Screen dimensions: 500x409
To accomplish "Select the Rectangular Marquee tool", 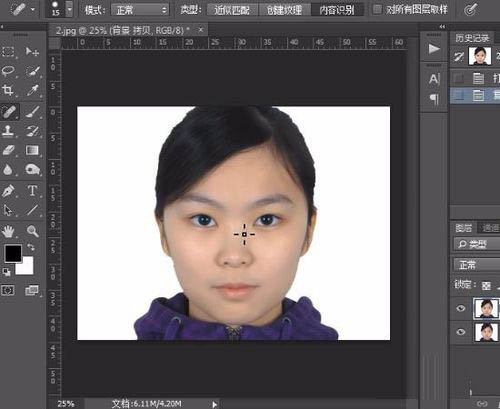I will click(8, 52).
